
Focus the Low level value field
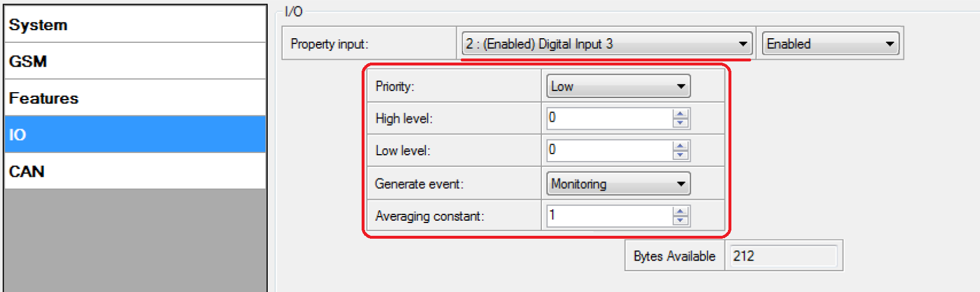coord(609,151)
